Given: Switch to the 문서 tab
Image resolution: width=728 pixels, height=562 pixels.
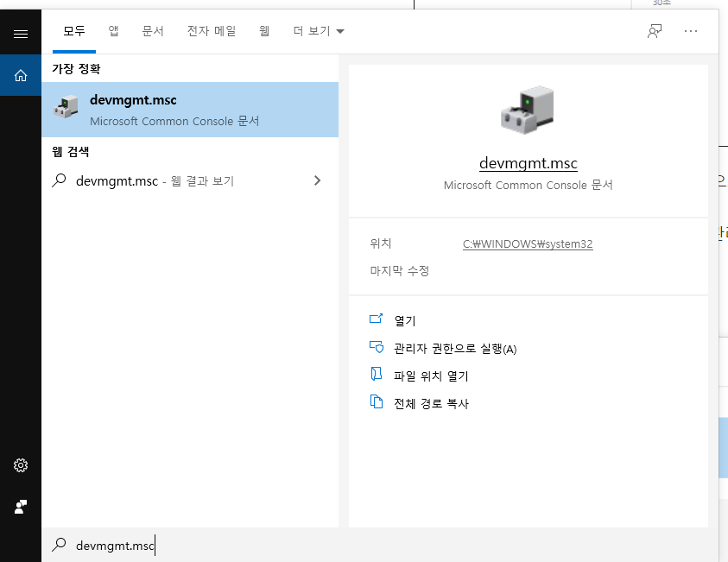Looking at the screenshot, I should 153,31.
